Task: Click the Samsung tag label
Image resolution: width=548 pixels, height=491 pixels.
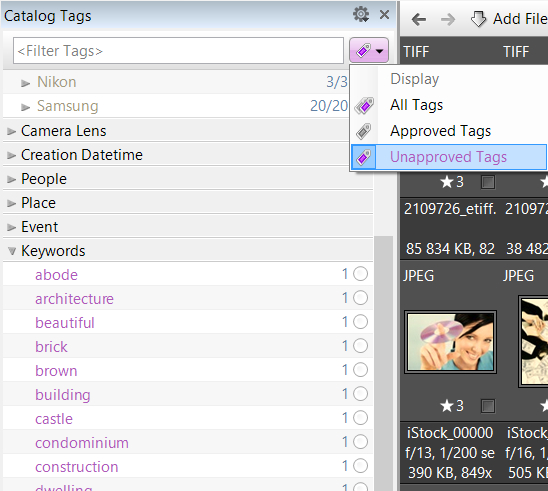Action: tap(67, 106)
